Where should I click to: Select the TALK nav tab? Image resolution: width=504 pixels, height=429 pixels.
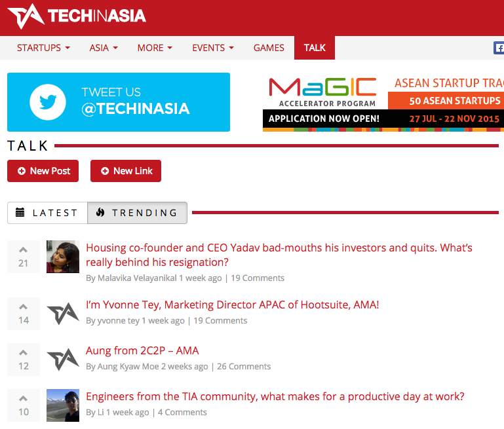coord(315,48)
